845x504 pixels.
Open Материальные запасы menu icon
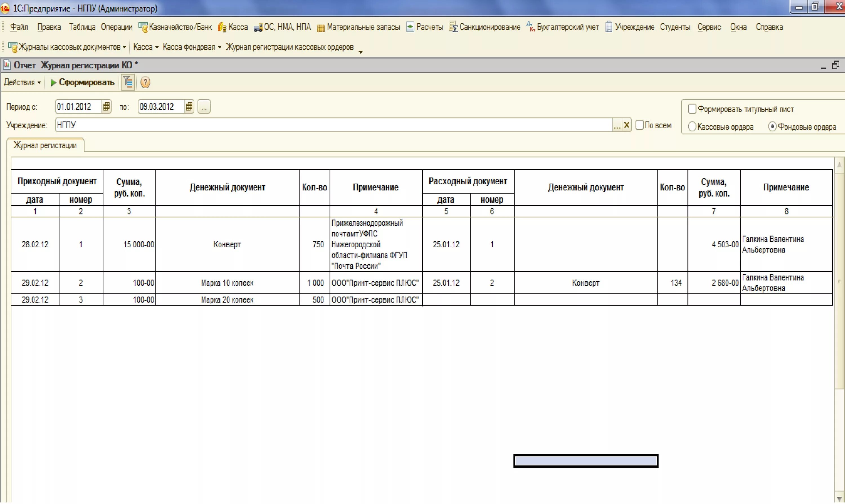(x=320, y=28)
